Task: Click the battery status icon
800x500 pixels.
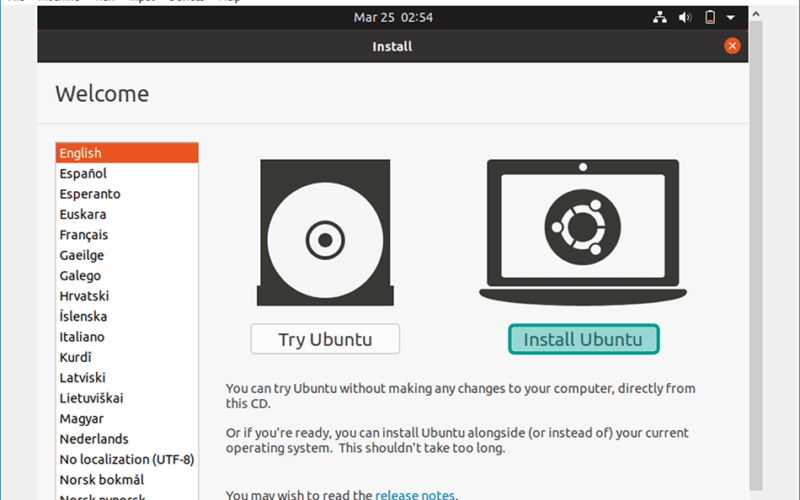Action: [710, 17]
